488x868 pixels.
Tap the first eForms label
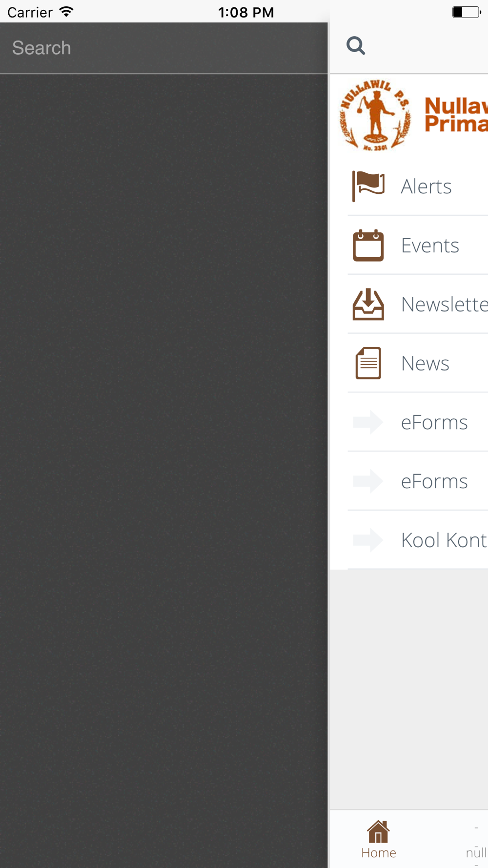pos(434,422)
